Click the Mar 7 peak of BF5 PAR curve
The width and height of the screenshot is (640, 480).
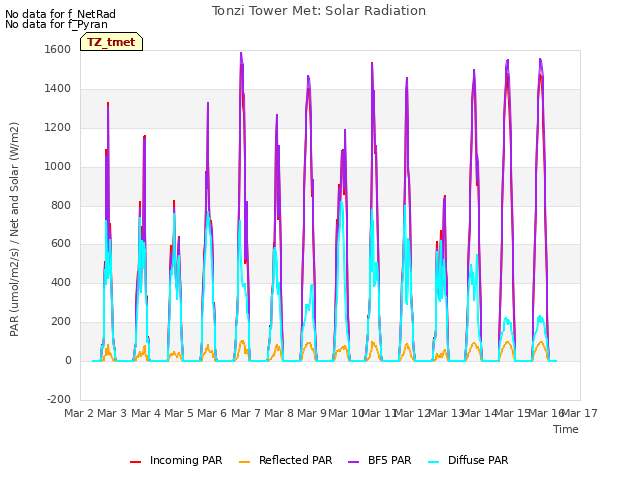(x=241, y=53)
